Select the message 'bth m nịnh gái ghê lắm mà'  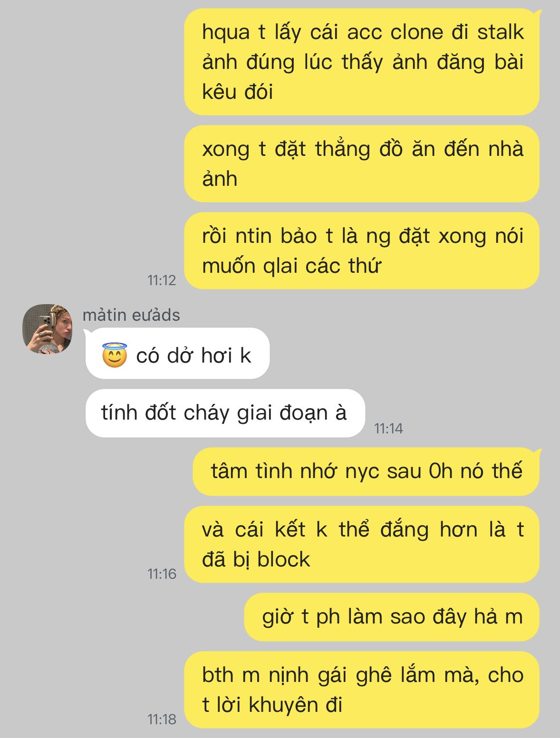362,690
